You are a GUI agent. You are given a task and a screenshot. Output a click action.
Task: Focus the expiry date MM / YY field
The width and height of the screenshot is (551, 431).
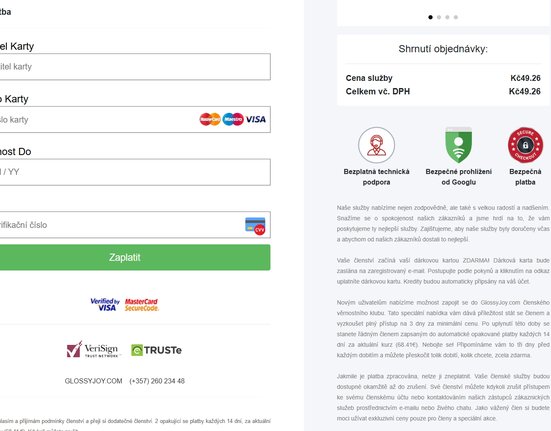click(x=134, y=172)
